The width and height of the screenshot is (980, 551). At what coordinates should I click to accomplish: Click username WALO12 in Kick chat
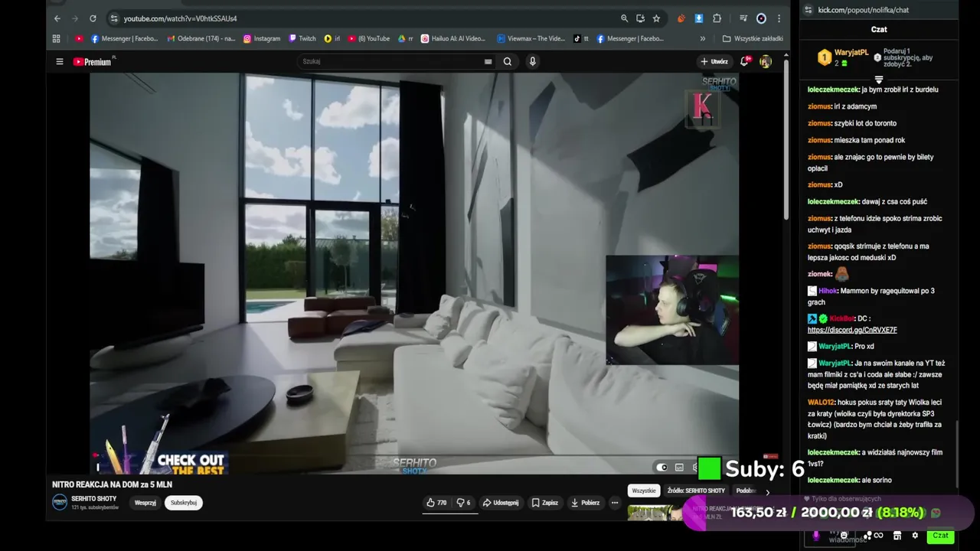coord(819,402)
